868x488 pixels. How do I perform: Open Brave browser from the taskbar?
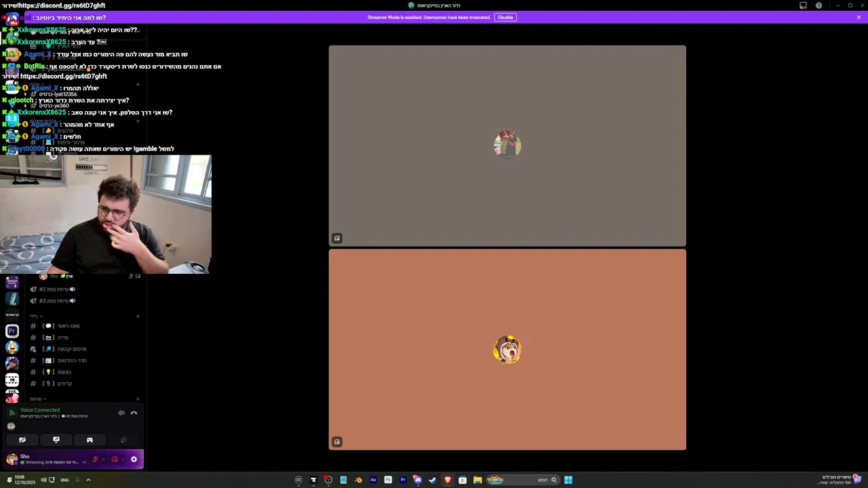[x=448, y=480]
